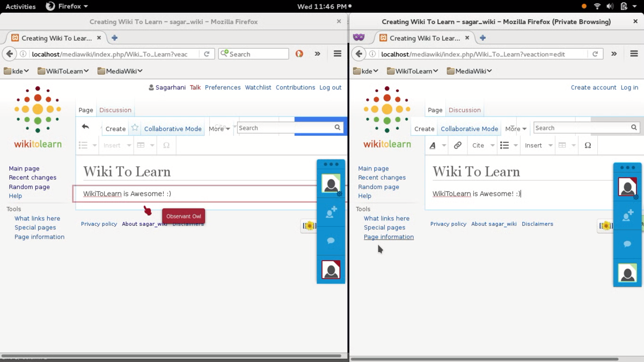Click the Omega special character icon in private window

pyautogui.click(x=588, y=145)
